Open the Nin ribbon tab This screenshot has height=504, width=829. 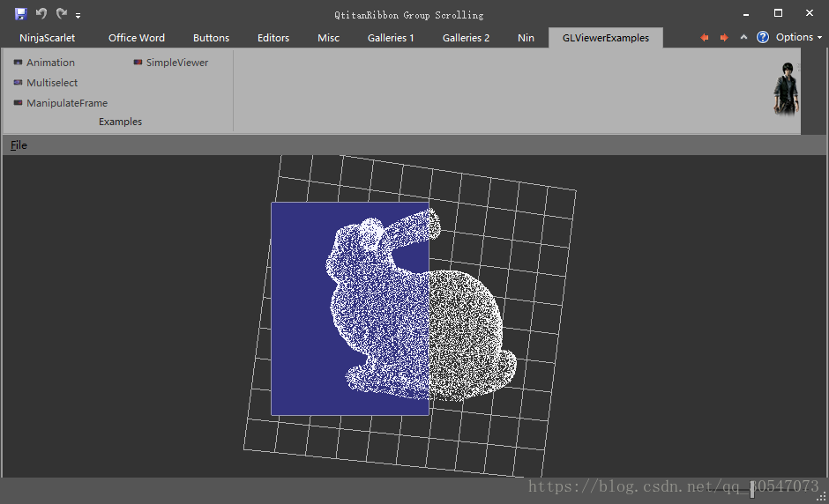click(526, 38)
